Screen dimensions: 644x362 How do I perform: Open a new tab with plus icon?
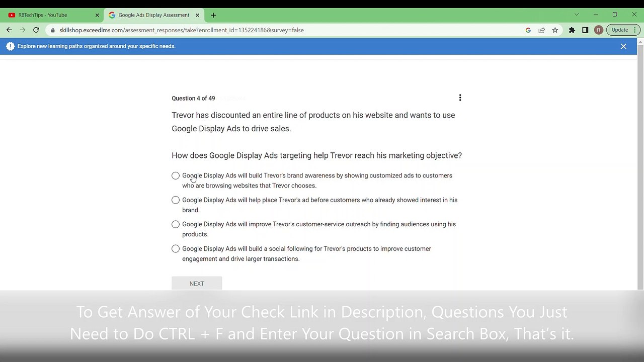click(x=213, y=15)
